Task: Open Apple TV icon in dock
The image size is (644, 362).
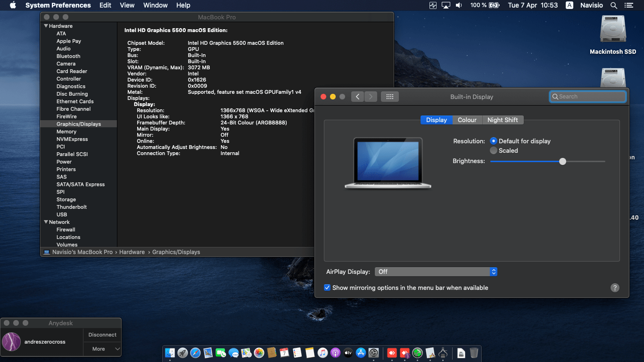Action: click(348, 353)
